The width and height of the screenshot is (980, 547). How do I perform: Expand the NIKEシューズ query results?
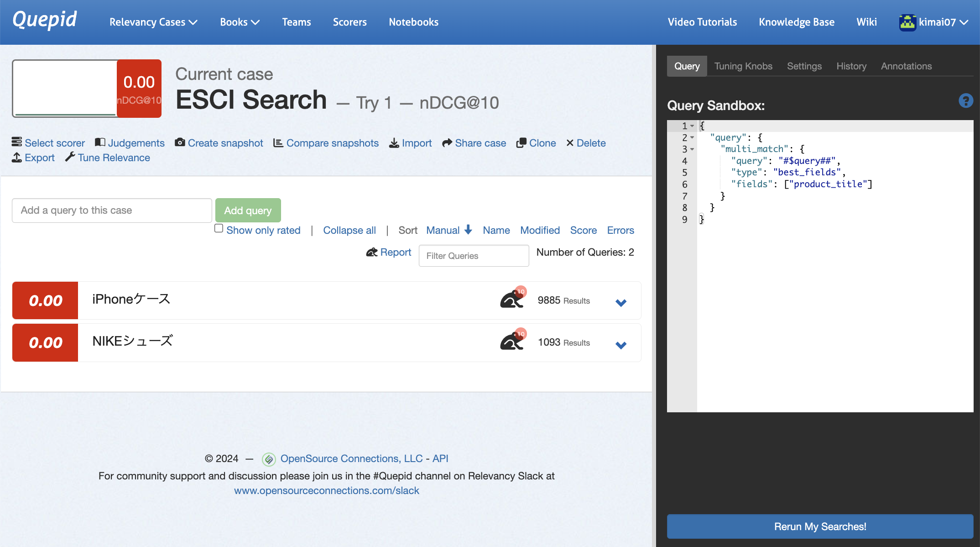coord(620,345)
